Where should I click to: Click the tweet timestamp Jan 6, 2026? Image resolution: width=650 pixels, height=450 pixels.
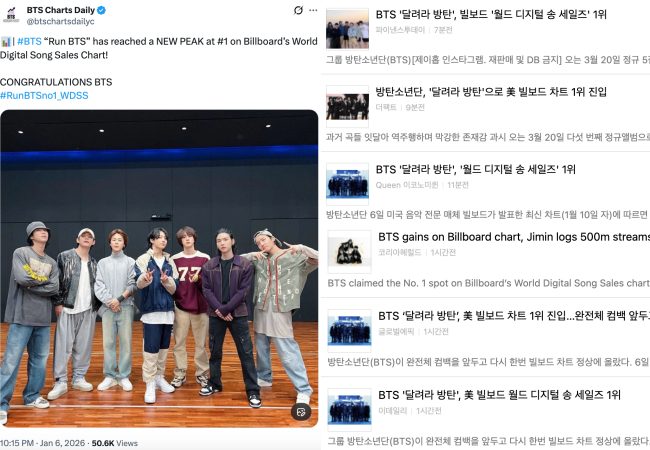(x=62, y=443)
